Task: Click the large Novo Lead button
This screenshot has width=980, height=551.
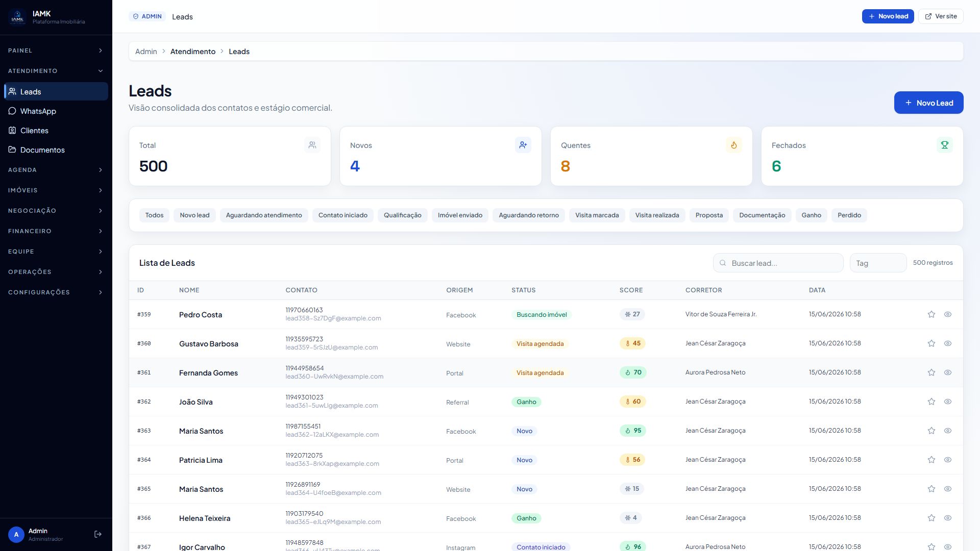Action: click(x=928, y=103)
